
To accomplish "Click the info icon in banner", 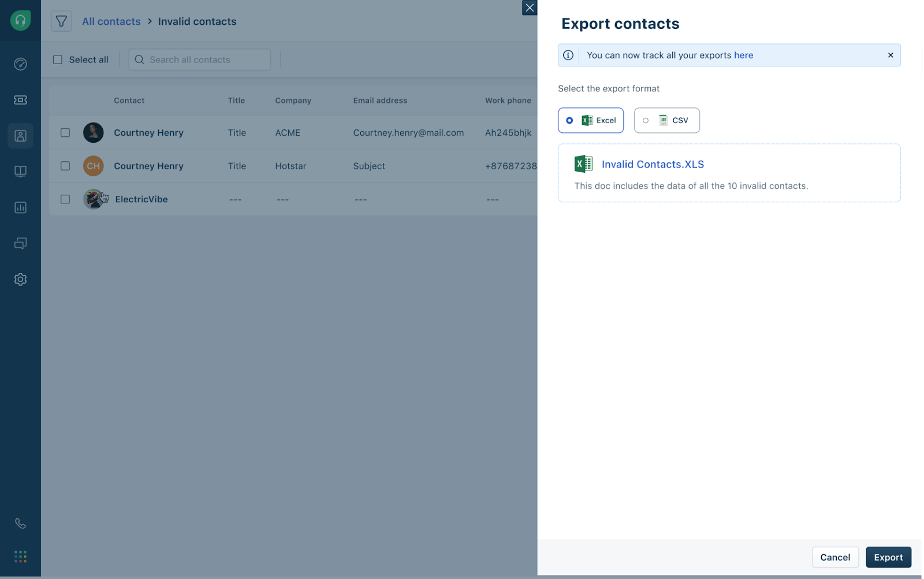I will coord(568,55).
